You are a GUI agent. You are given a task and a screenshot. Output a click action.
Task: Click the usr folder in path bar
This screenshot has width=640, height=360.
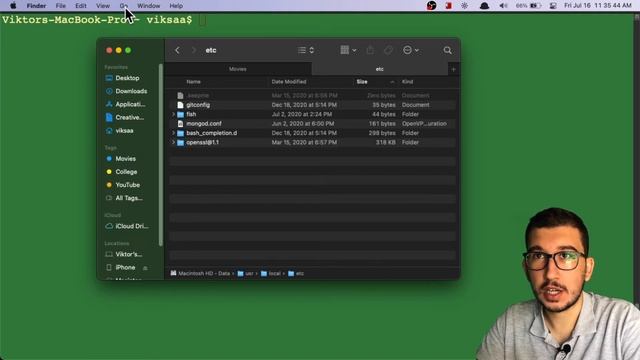(x=245, y=273)
